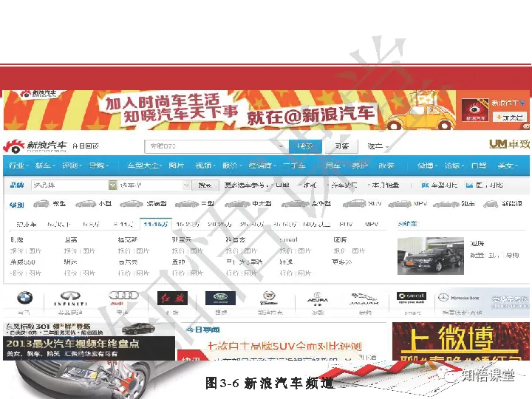The height and width of the screenshot is (399, 532).
Task: Open the city selector dropdown in the header
Action: pos(378,146)
